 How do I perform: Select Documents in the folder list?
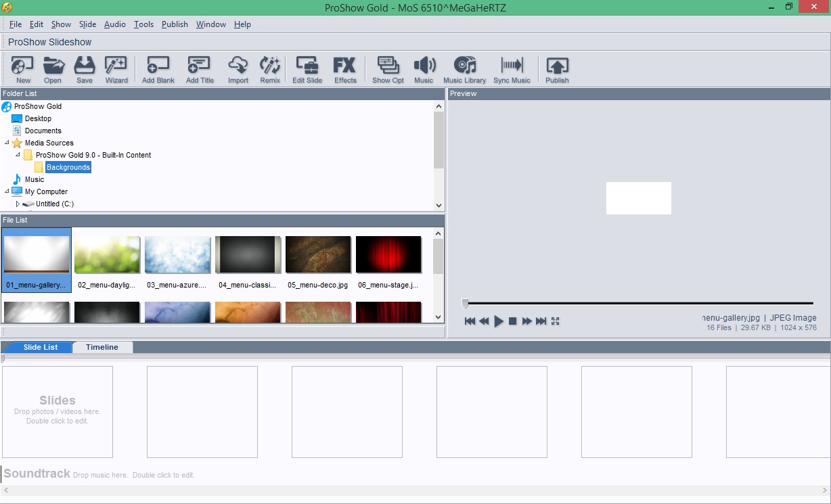coord(43,131)
